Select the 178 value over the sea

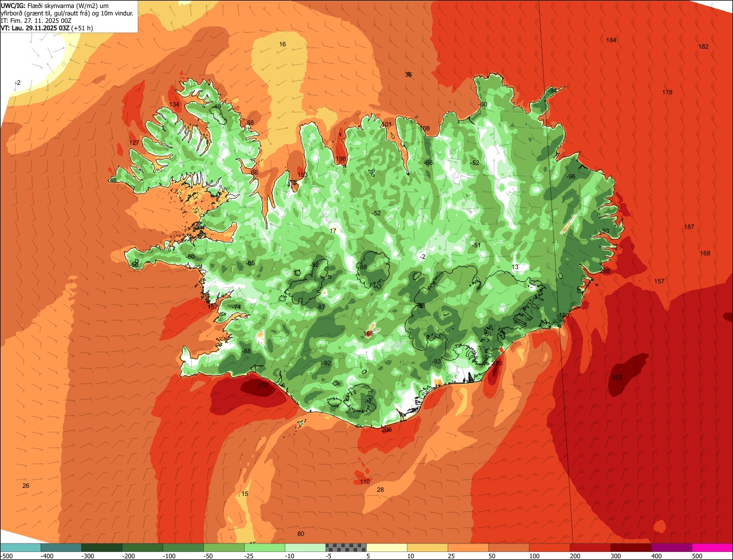[x=667, y=92]
